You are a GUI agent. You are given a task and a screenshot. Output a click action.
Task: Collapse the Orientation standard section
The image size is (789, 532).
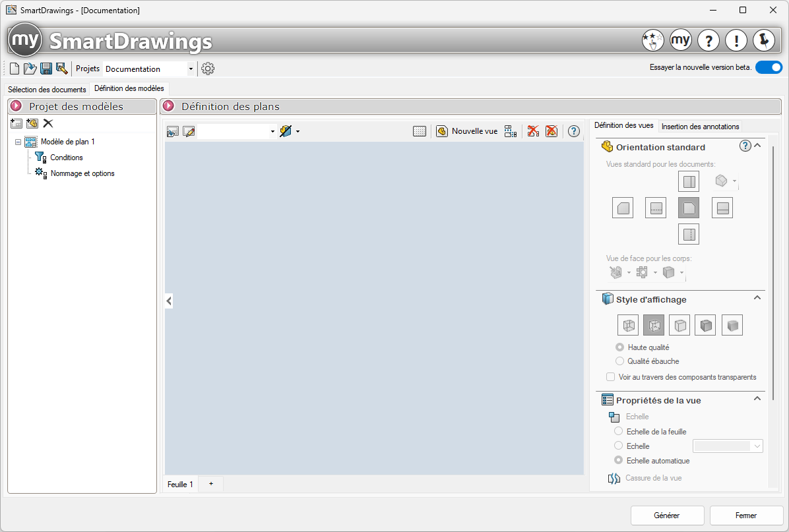(x=757, y=146)
